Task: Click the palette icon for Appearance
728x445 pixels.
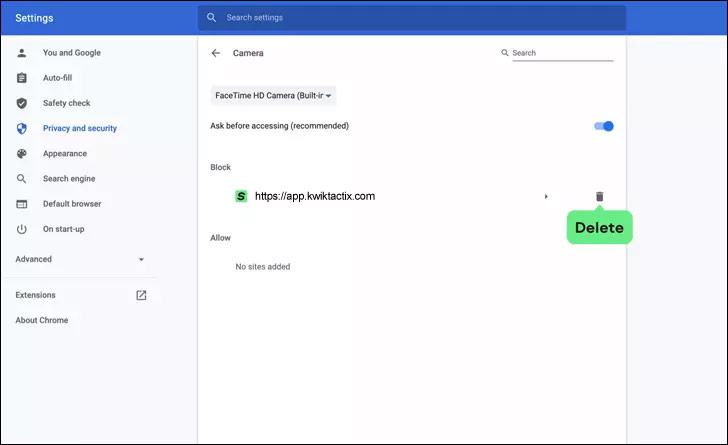Action: (22, 154)
